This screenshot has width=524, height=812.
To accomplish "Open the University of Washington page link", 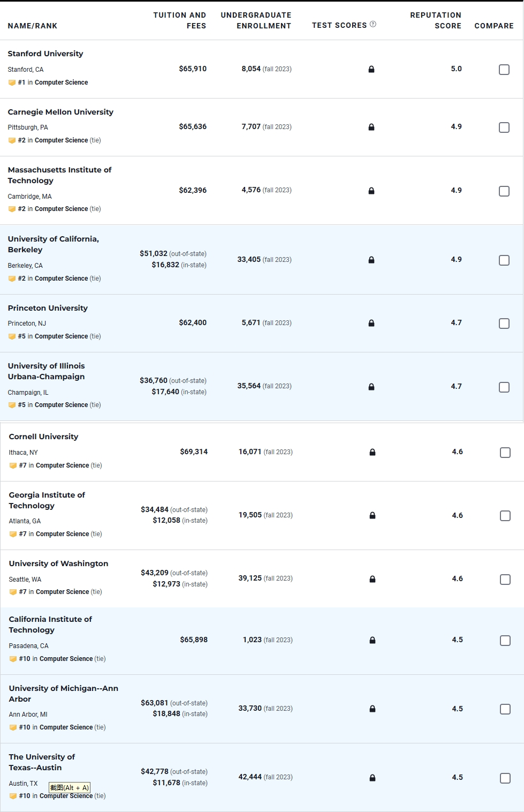I will point(58,563).
